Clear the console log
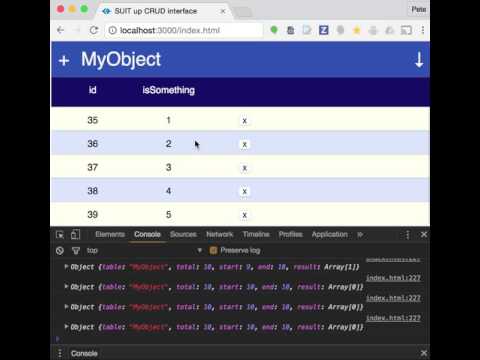This screenshot has width=480, height=360. [60, 250]
